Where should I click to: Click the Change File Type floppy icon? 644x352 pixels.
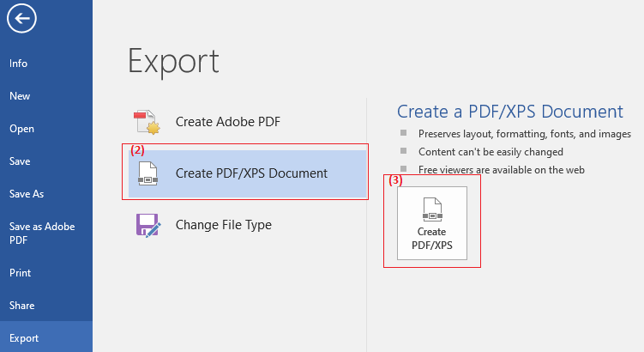tap(148, 225)
